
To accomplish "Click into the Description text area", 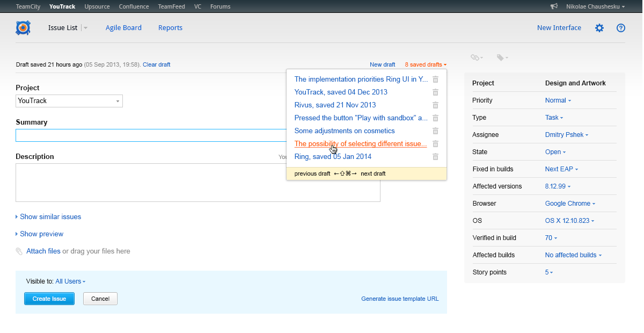I will tap(198, 183).
